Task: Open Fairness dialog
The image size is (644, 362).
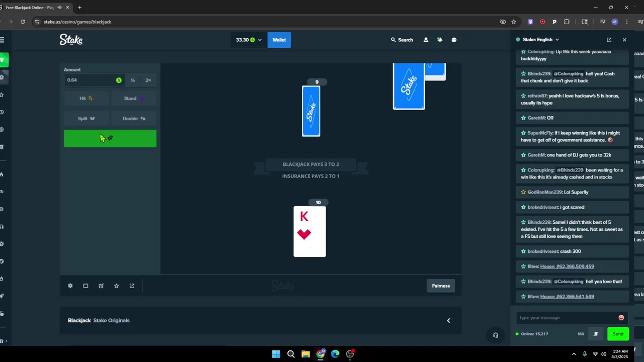Action: 441,286
